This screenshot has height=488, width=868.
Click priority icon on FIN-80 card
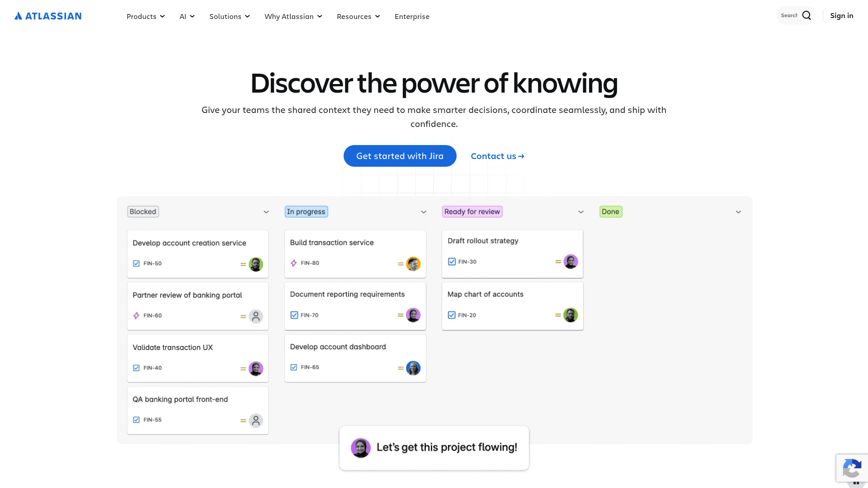coord(401,264)
